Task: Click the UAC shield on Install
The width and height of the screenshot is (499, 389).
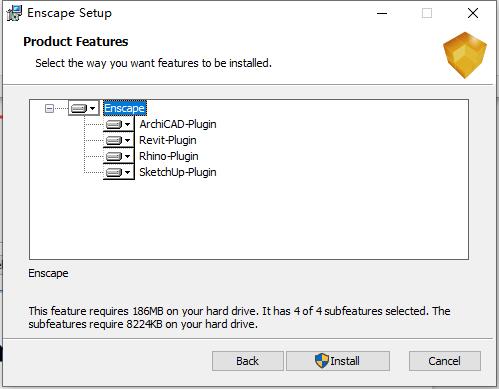Action: point(322,361)
